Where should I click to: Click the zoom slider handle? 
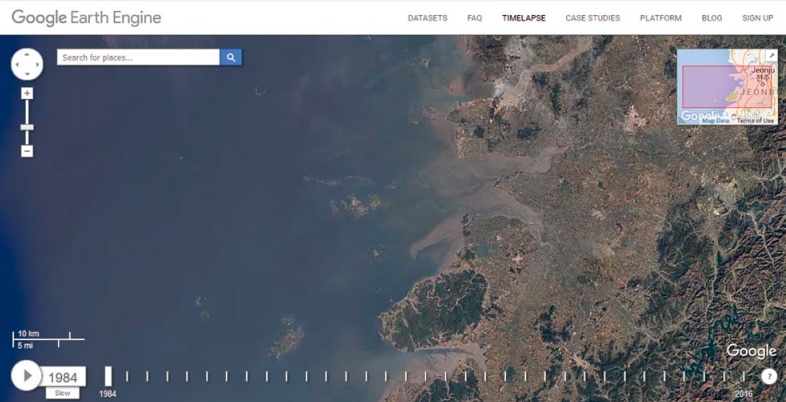[27, 127]
